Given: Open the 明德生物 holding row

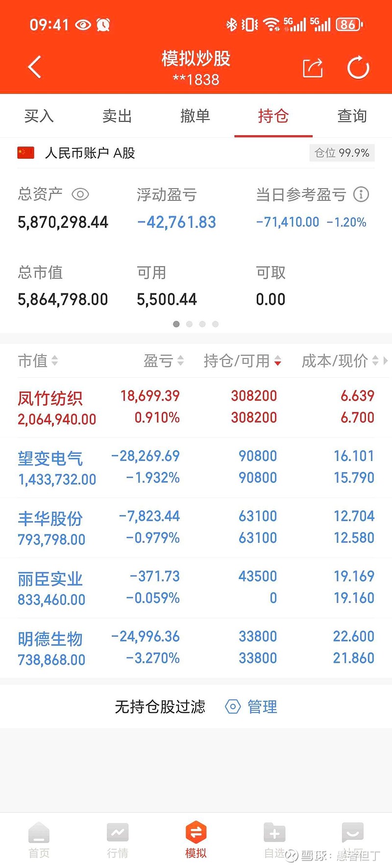Looking at the screenshot, I should click(196, 648).
